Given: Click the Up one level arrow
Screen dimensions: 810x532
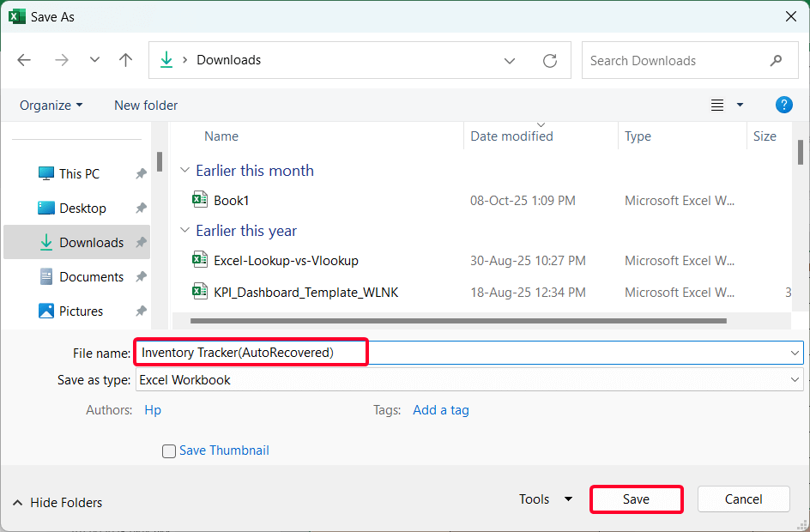Looking at the screenshot, I should coord(125,60).
